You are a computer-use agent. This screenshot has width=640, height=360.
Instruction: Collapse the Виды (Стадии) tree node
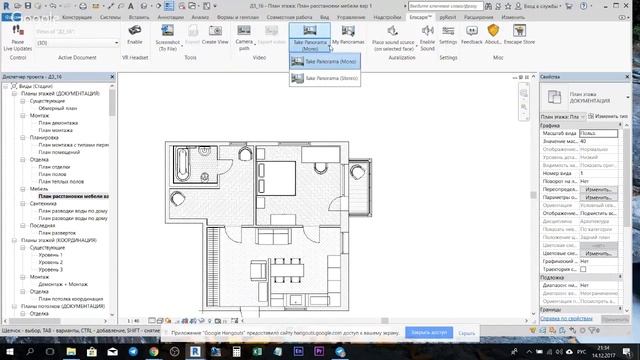[6, 87]
